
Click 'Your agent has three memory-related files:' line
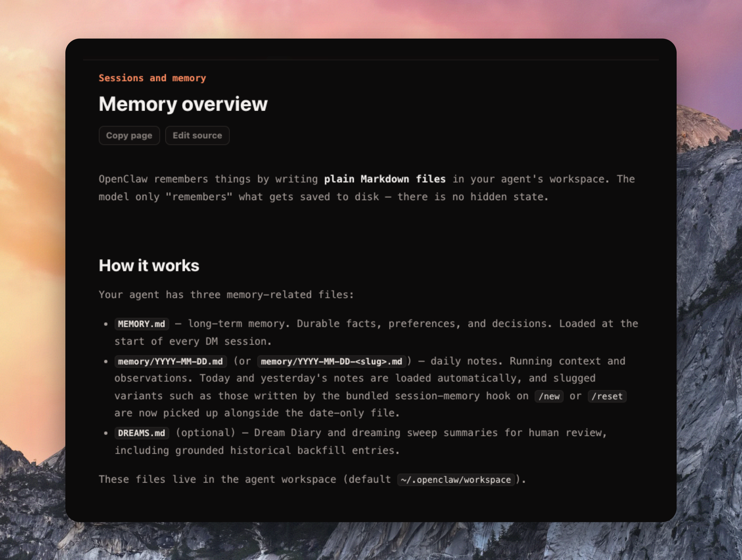click(226, 295)
